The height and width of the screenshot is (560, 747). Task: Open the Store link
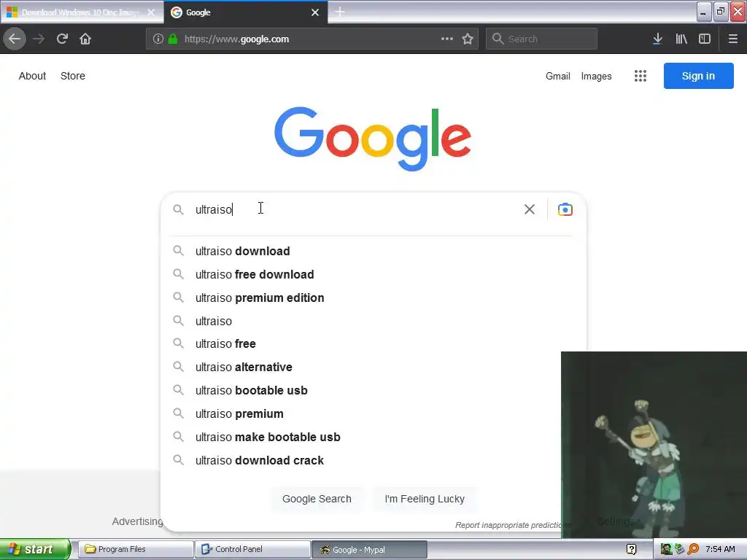click(x=73, y=76)
